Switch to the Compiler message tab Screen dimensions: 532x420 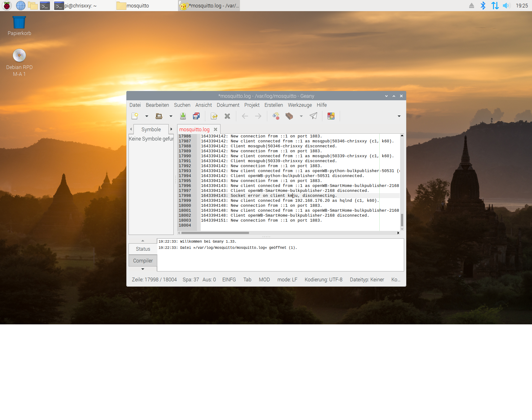pyautogui.click(x=143, y=261)
